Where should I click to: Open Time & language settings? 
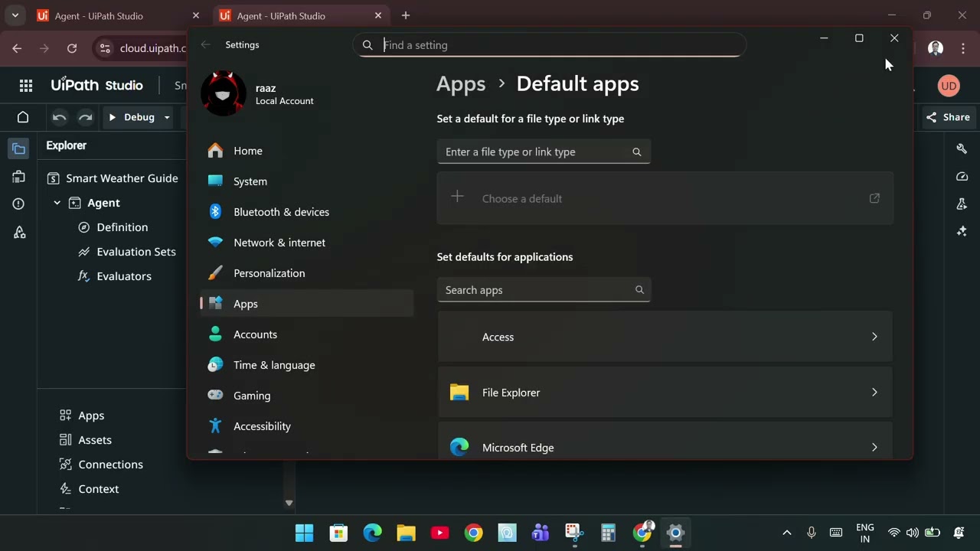click(x=306, y=365)
